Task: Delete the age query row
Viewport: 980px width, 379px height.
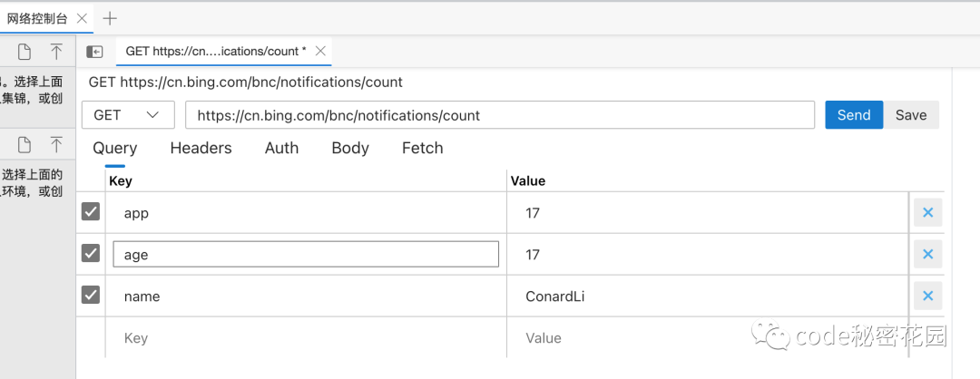Action: [927, 254]
